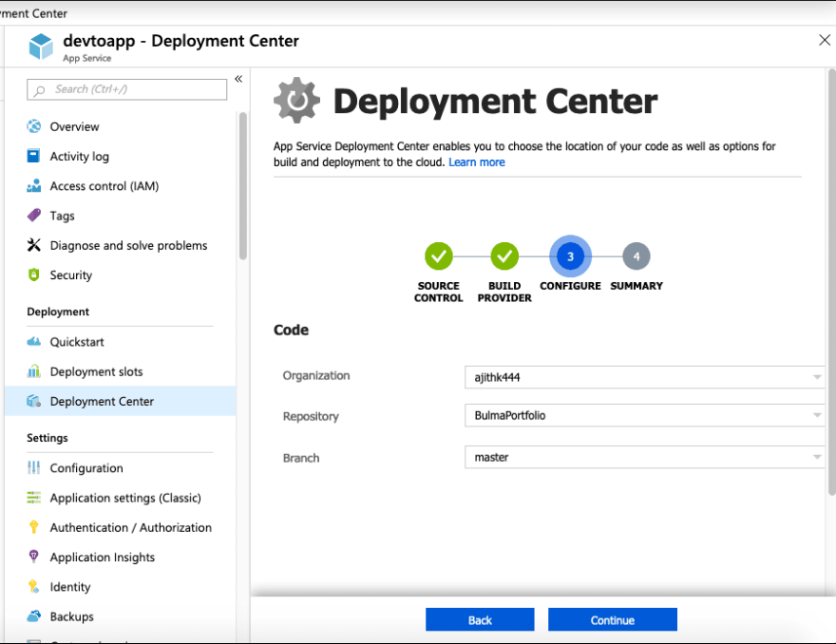Click the Continue button
The image size is (836, 644).
click(x=613, y=619)
